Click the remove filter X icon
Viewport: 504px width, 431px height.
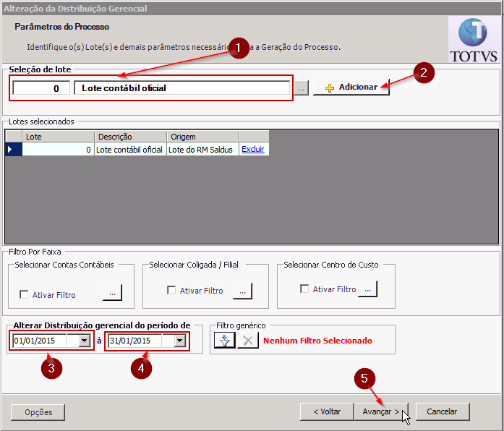(247, 340)
